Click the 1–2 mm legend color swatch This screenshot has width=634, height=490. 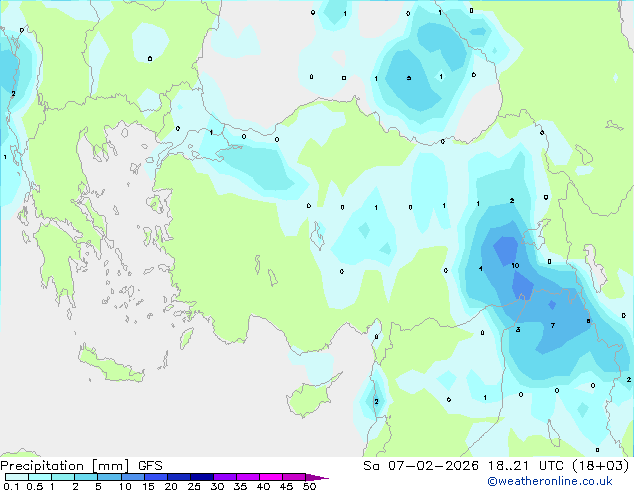pyautogui.click(x=63, y=477)
